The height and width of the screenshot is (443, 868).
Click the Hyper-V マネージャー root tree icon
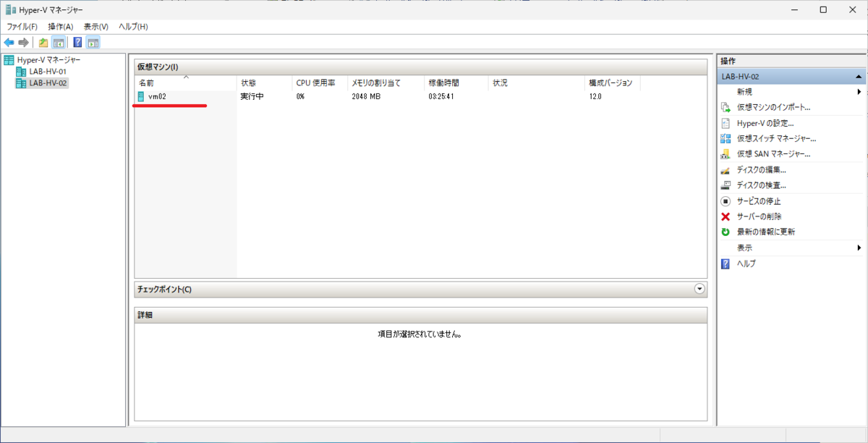[x=9, y=60]
